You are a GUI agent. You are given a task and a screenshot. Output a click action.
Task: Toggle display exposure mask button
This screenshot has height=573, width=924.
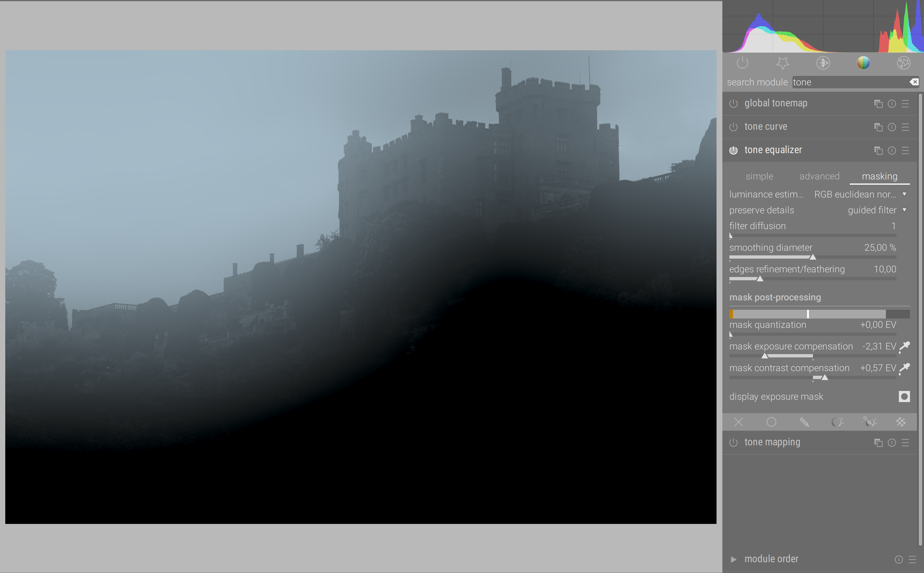pyautogui.click(x=904, y=397)
